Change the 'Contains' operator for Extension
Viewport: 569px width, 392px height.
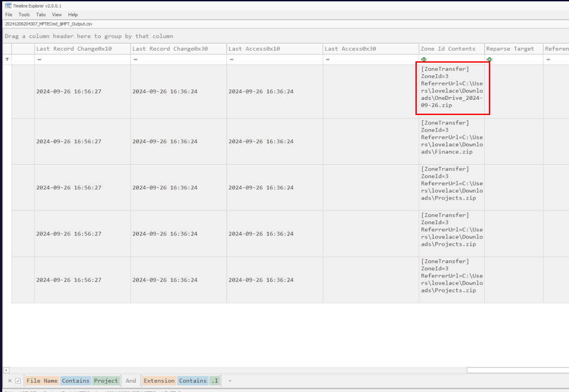point(193,381)
